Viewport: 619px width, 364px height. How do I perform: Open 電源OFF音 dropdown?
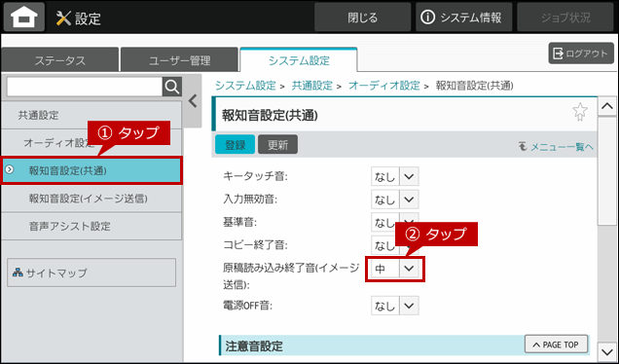(x=395, y=306)
